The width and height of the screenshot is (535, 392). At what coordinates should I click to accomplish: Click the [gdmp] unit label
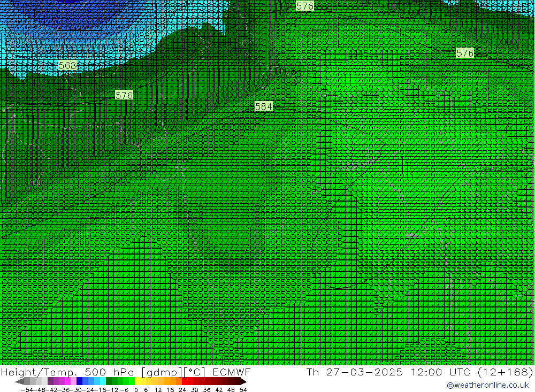click(x=162, y=372)
